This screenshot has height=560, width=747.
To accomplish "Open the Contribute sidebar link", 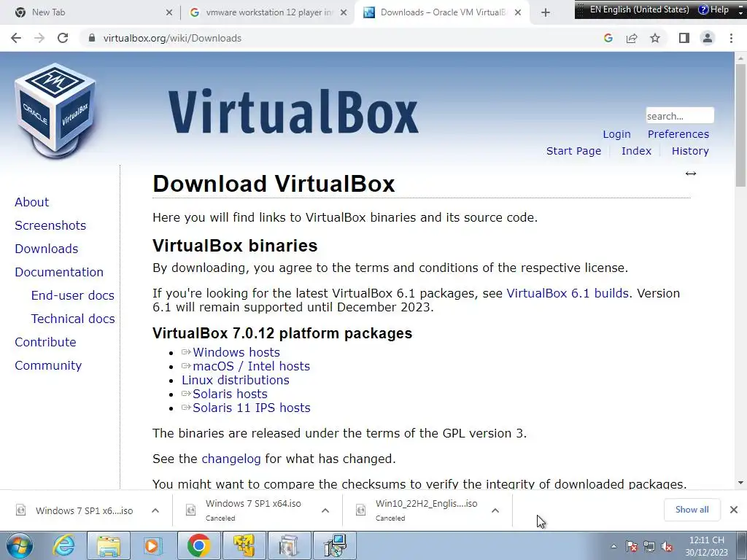I will pos(45,342).
